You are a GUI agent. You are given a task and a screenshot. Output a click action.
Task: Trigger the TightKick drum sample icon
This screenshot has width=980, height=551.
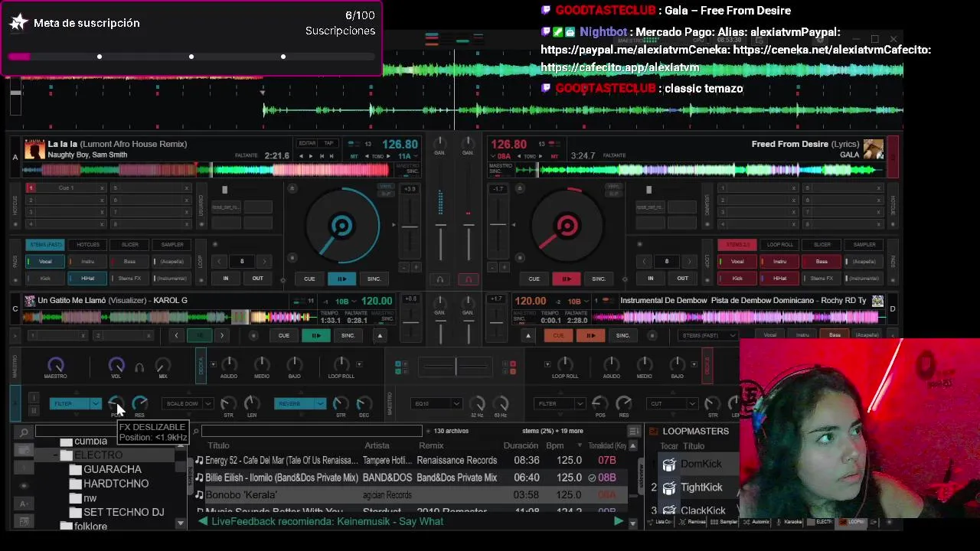[669, 487]
